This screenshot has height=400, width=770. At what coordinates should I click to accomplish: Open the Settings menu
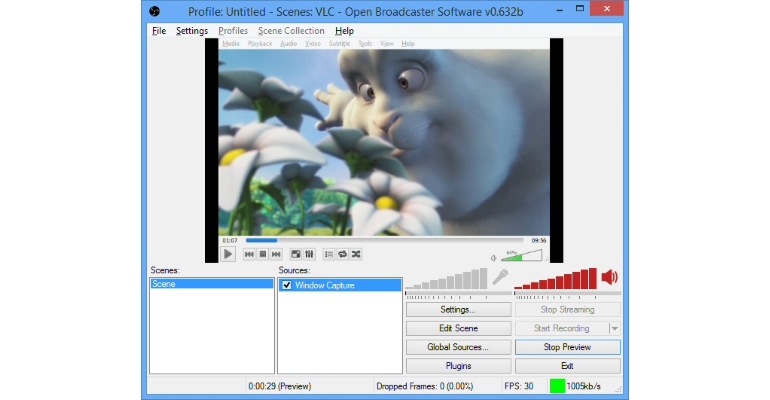(x=192, y=31)
